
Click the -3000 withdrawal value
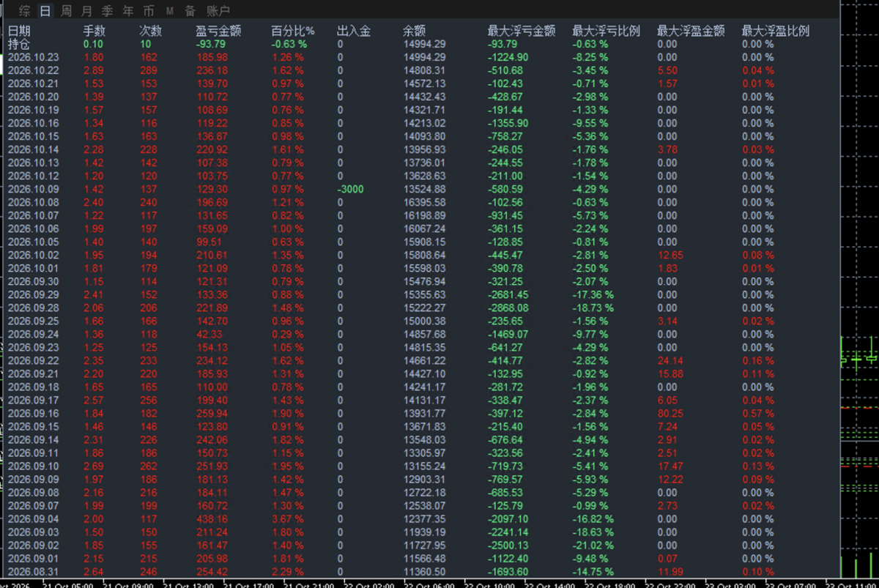(x=350, y=189)
